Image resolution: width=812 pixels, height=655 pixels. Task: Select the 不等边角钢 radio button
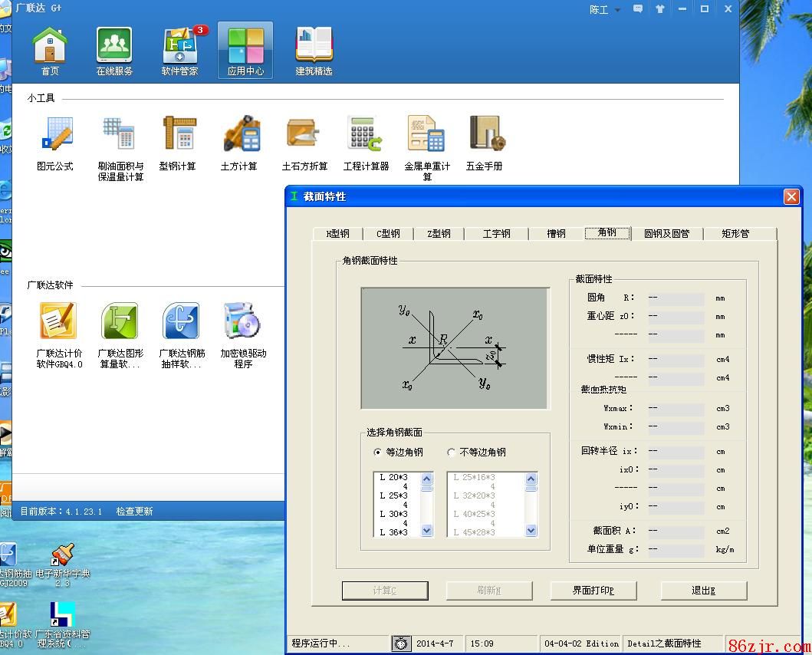click(x=452, y=453)
